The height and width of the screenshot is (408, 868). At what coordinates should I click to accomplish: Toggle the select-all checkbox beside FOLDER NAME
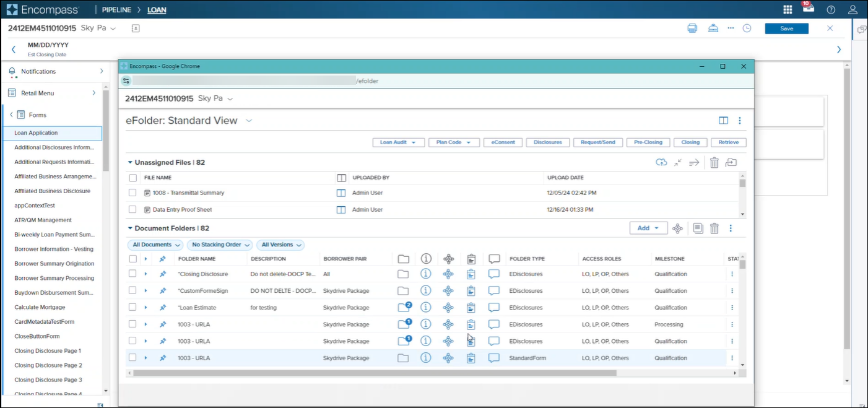coord(132,259)
